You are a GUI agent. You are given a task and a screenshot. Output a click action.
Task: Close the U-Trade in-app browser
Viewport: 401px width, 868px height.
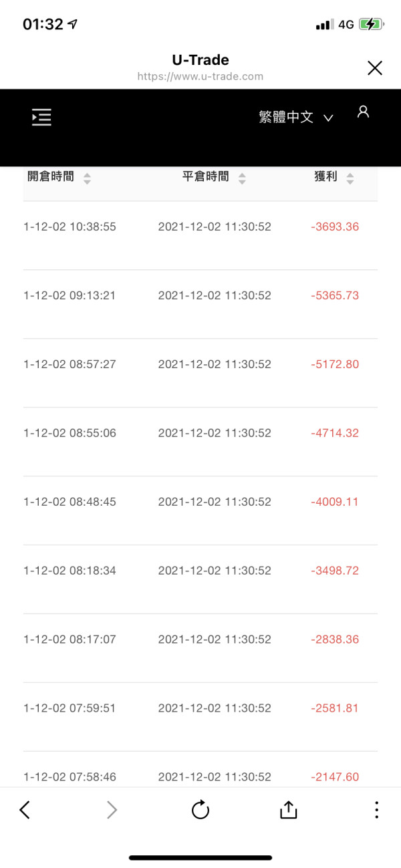[x=375, y=67]
